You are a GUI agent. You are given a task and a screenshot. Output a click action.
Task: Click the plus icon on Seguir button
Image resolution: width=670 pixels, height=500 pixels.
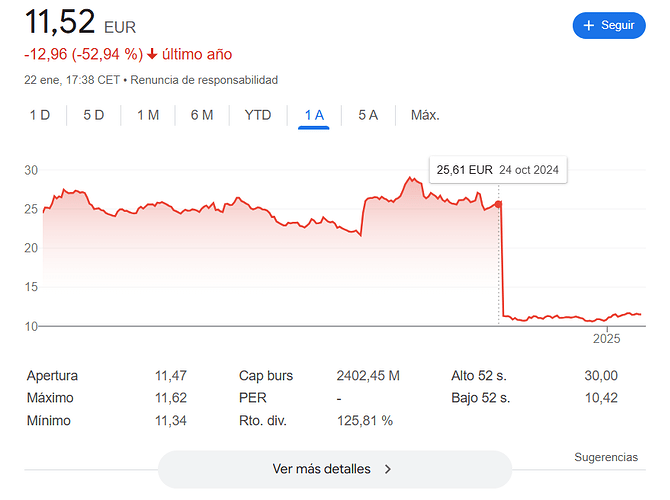pyautogui.click(x=588, y=25)
